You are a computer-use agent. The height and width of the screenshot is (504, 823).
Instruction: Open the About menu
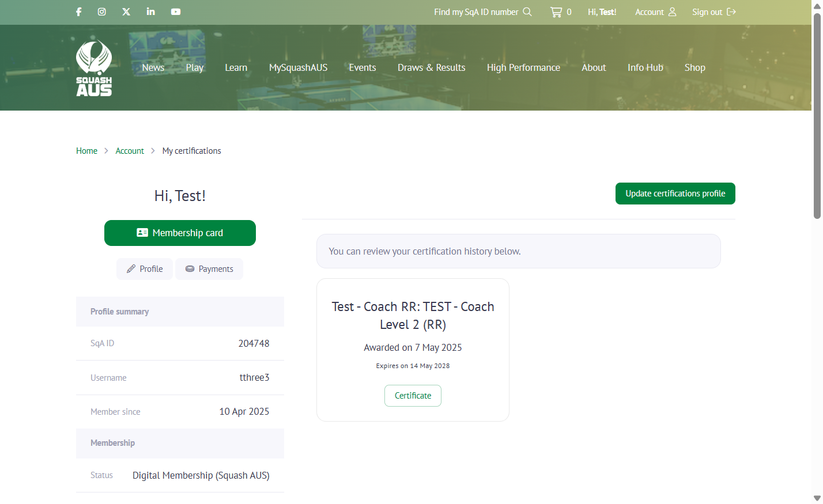[x=594, y=67]
